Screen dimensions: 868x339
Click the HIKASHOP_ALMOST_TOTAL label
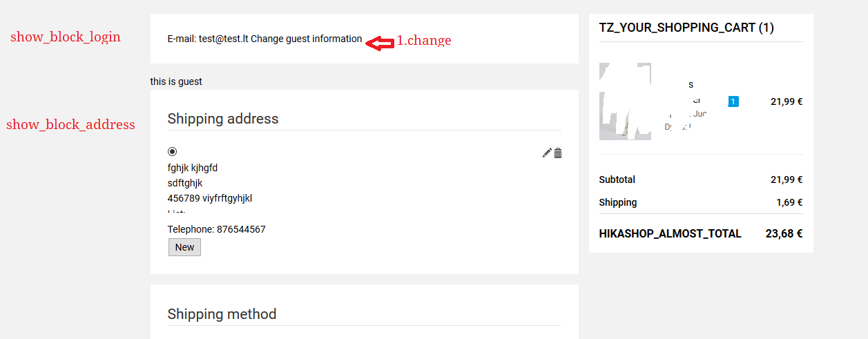click(671, 233)
